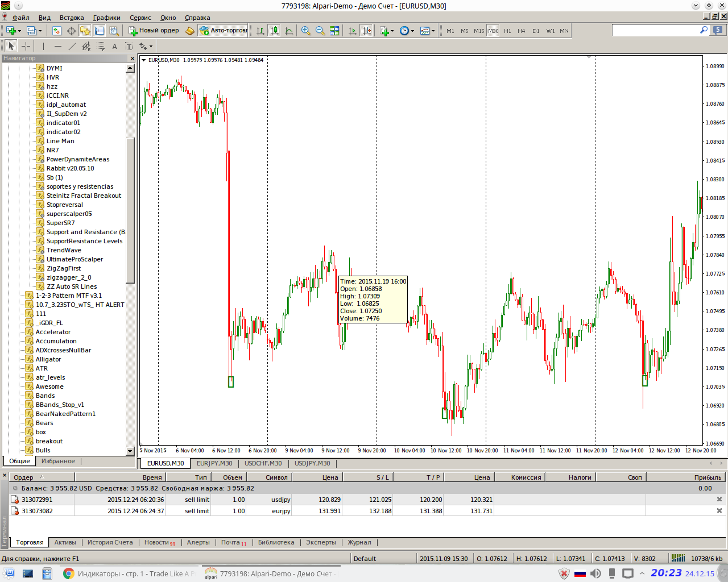Open the Profiles icon's dropdown arrow
This screenshot has height=582, width=728.
point(40,31)
